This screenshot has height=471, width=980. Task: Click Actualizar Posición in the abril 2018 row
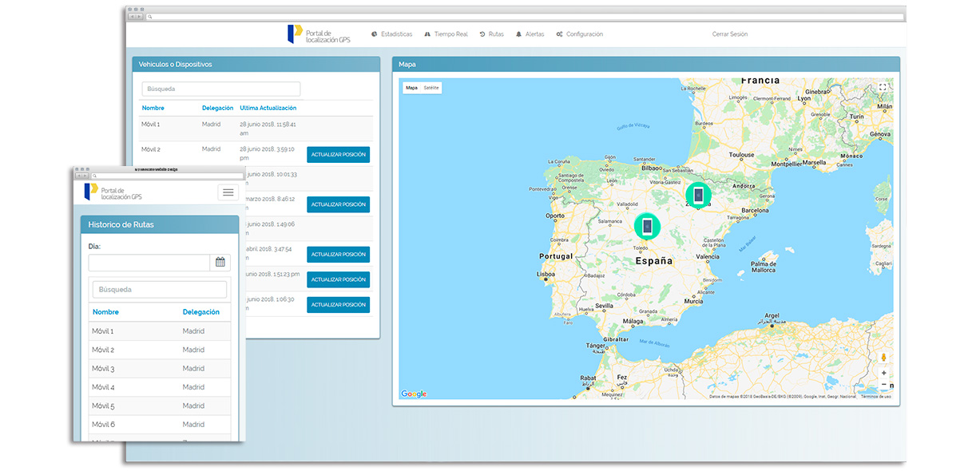pos(338,255)
